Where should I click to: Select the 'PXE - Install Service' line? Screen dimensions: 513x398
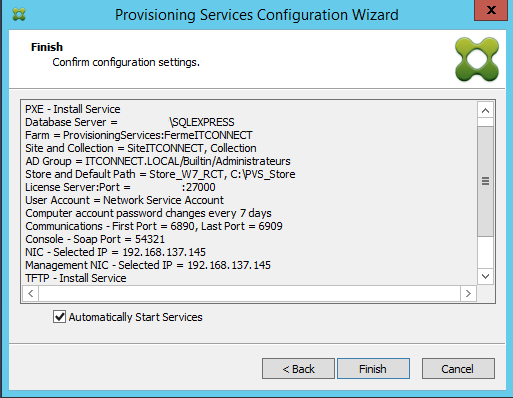(73, 109)
